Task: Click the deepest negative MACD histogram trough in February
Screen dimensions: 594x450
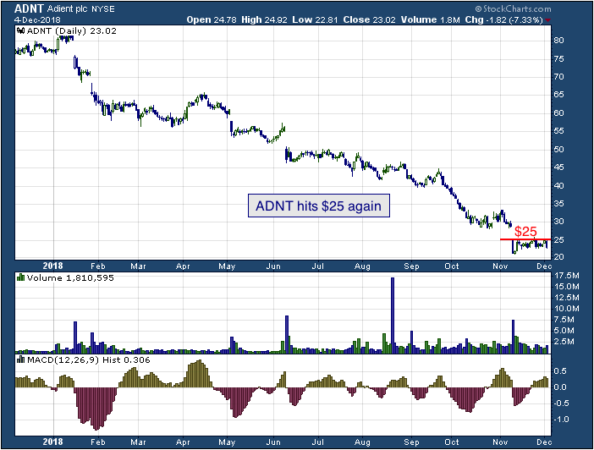Action: (x=97, y=409)
